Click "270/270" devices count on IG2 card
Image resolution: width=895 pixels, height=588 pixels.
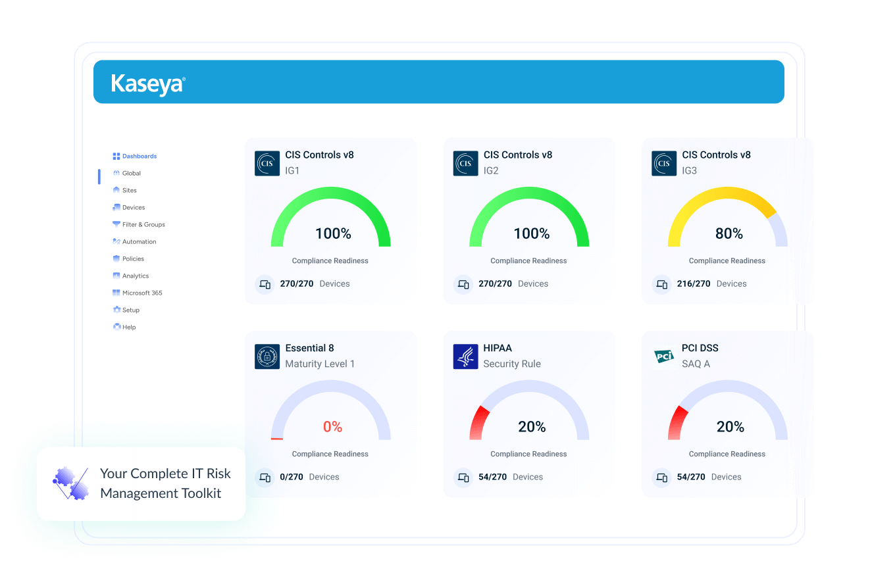tap(496, 284)
